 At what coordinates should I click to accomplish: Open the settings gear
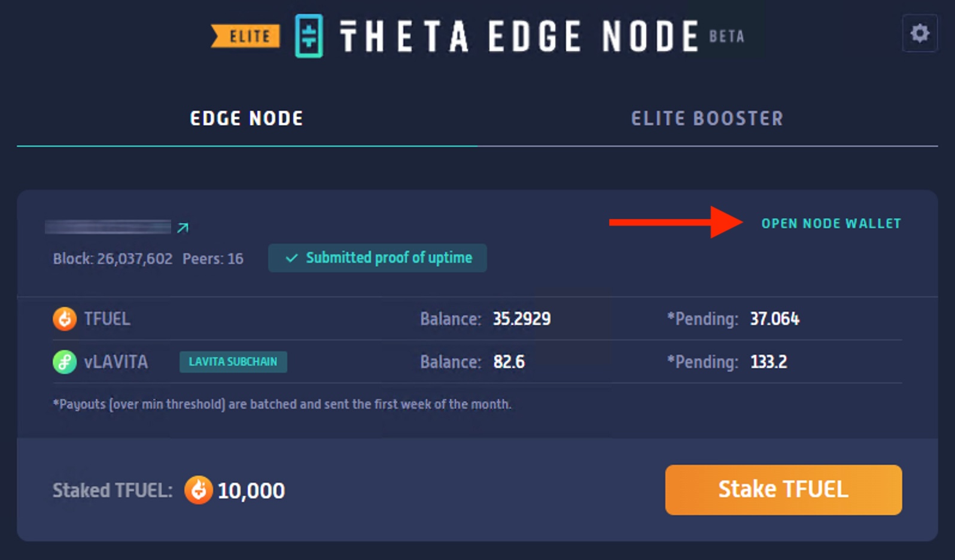click(x=920, y=34)
